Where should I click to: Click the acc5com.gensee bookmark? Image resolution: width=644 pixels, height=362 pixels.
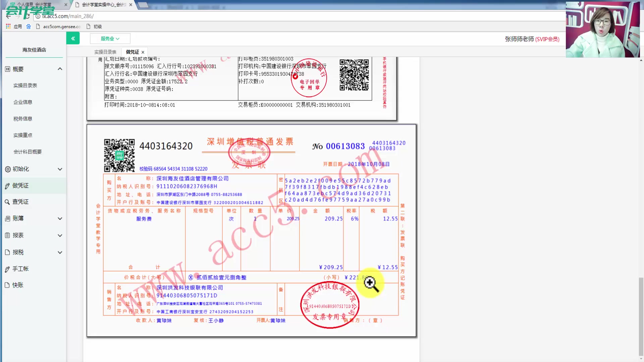coord(58,26)
